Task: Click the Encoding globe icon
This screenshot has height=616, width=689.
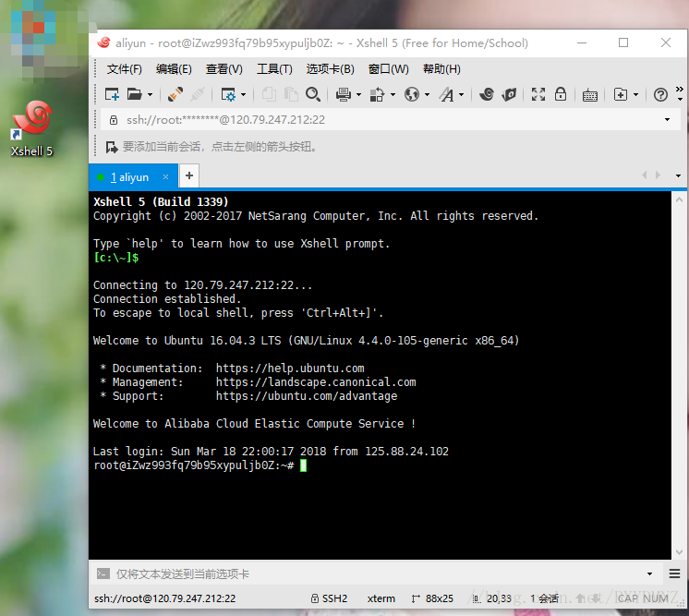Action: point(412,94)
